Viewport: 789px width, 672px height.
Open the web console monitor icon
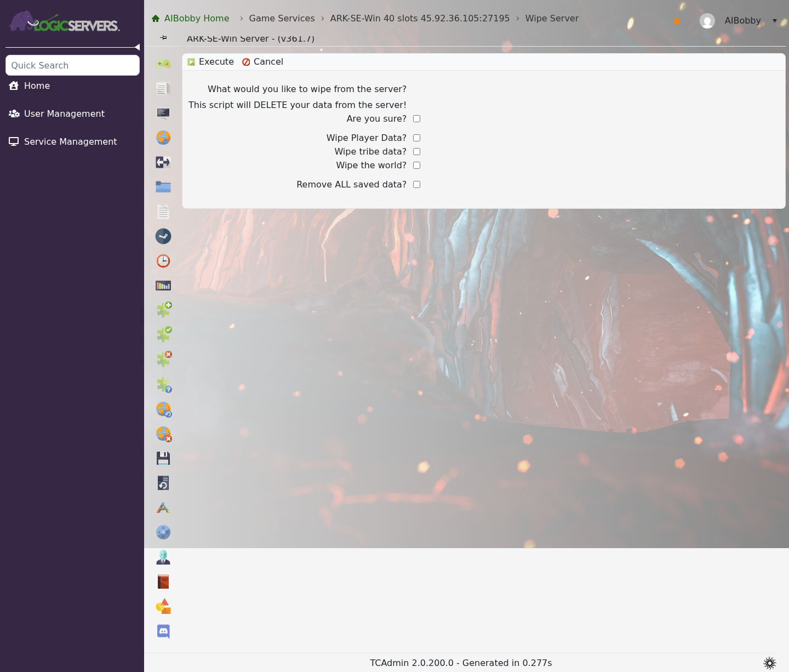pyautogui.click(x=163, y=113)
